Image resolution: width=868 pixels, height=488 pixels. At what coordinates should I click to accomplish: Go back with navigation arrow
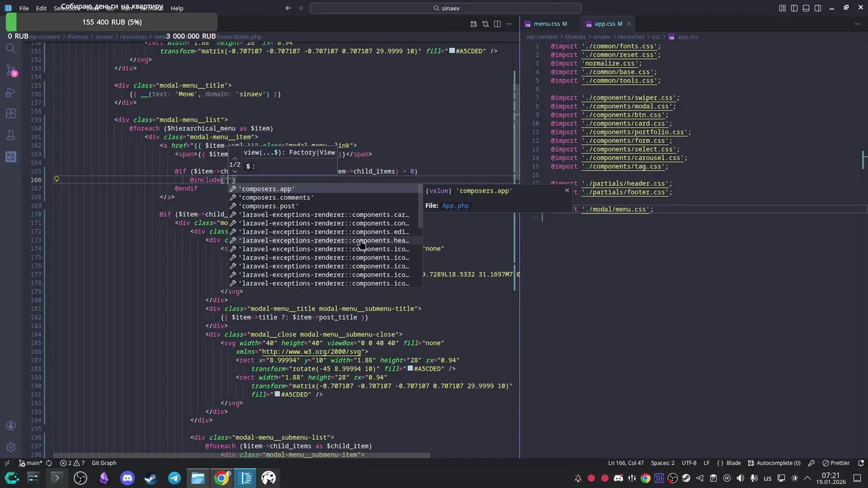click(288, 8)
